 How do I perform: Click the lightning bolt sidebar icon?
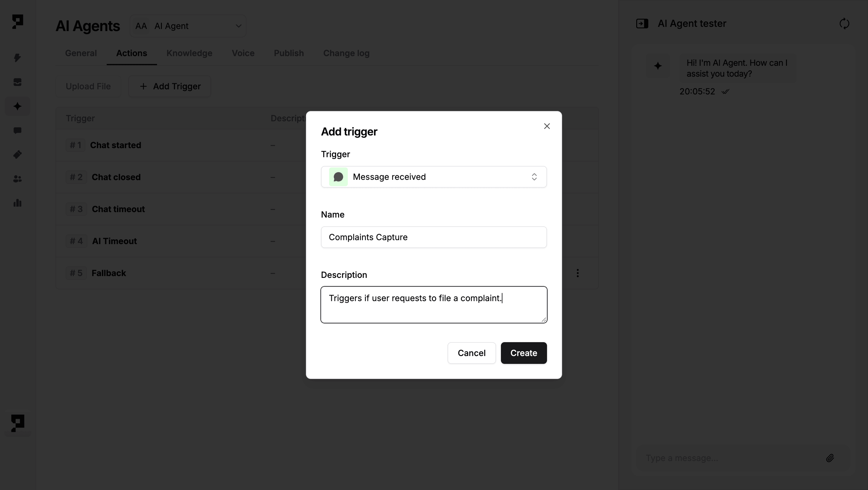17,58
